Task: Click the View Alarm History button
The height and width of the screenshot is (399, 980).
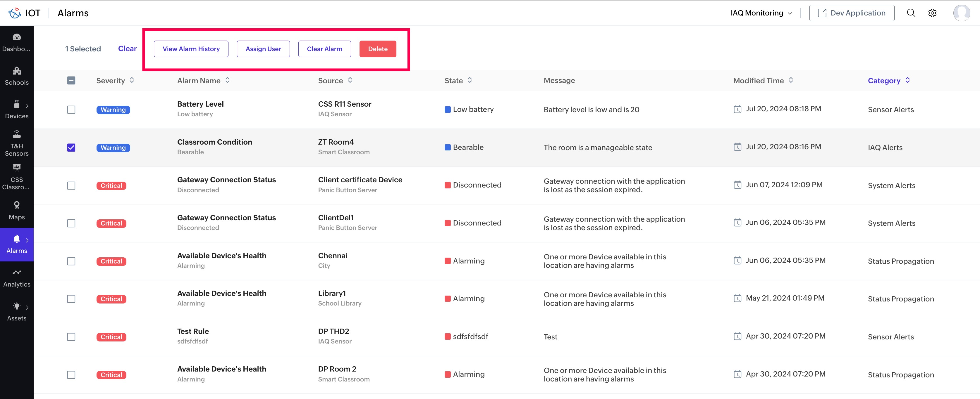Action: point(191,49)
